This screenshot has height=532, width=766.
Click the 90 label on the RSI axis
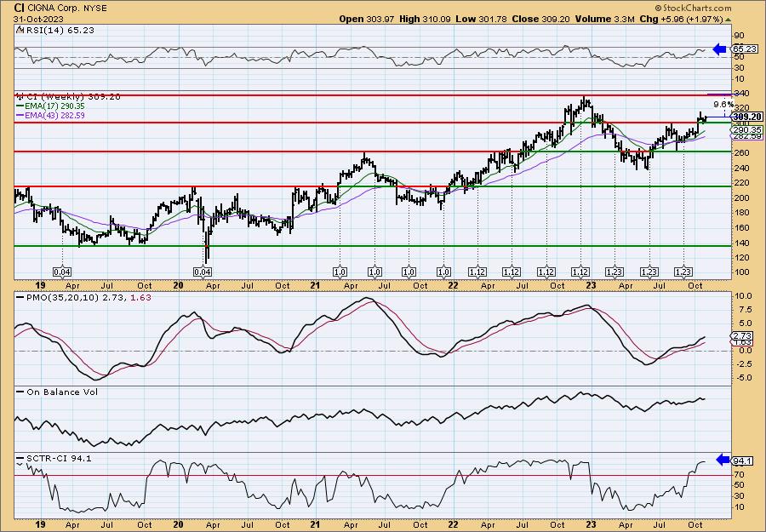coord(739,36)
